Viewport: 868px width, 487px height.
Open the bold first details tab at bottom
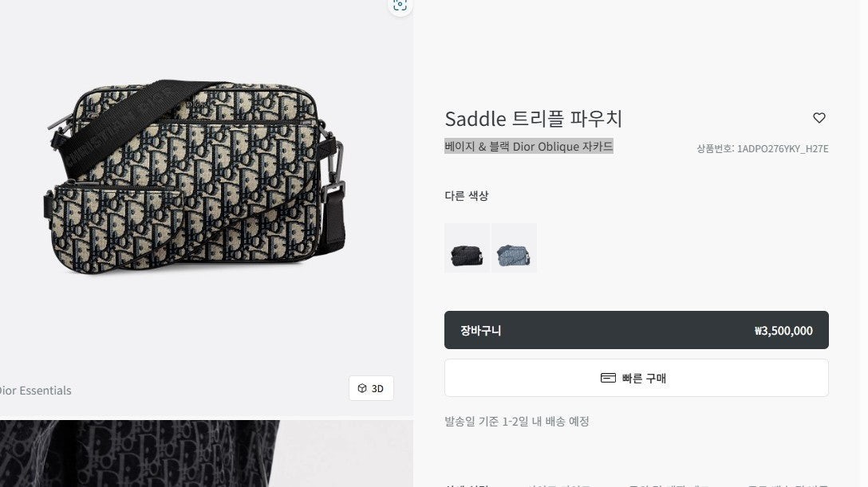tap(467, 485)
